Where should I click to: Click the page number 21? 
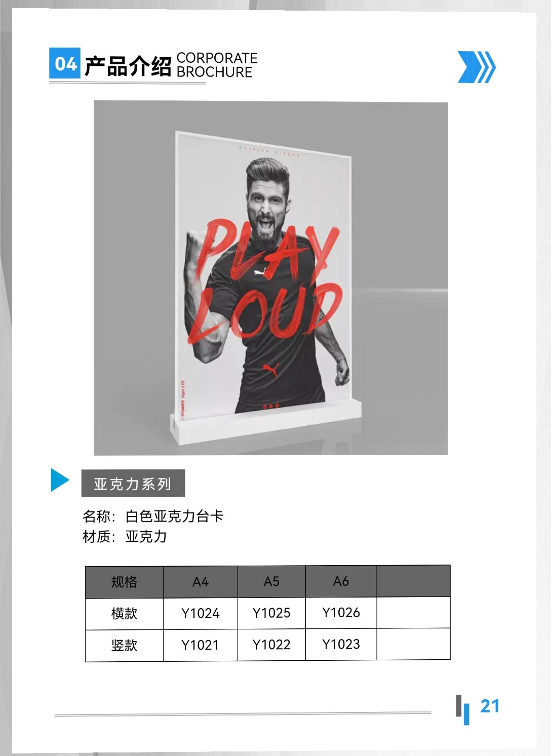pyautogui.click(x=490, y=706)
